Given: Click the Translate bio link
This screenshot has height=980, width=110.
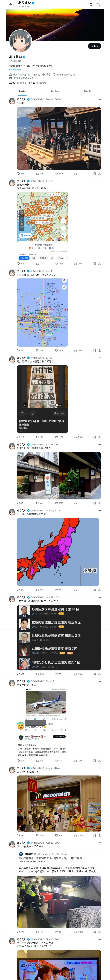Looking at the screenshot, I should [x=15, y=70].
